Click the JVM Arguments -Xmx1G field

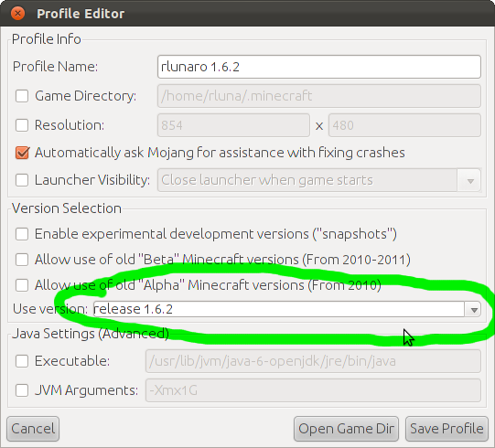tap(313, 390)
